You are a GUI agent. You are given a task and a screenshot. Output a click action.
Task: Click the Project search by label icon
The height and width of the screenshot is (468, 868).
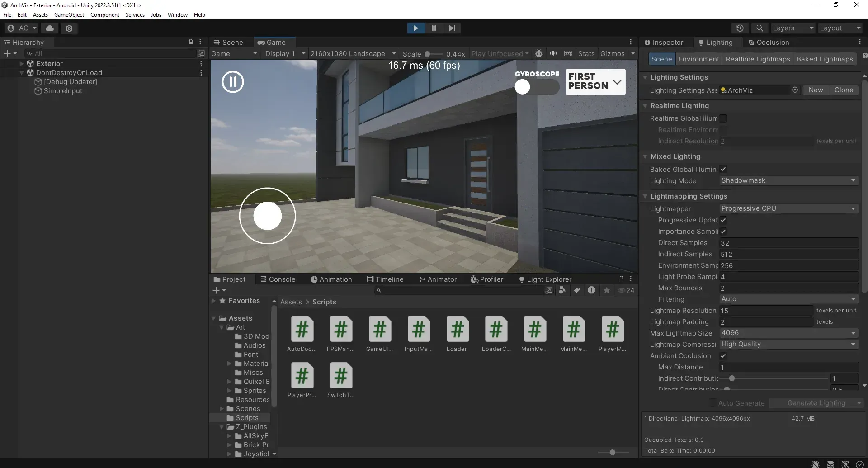577,290
